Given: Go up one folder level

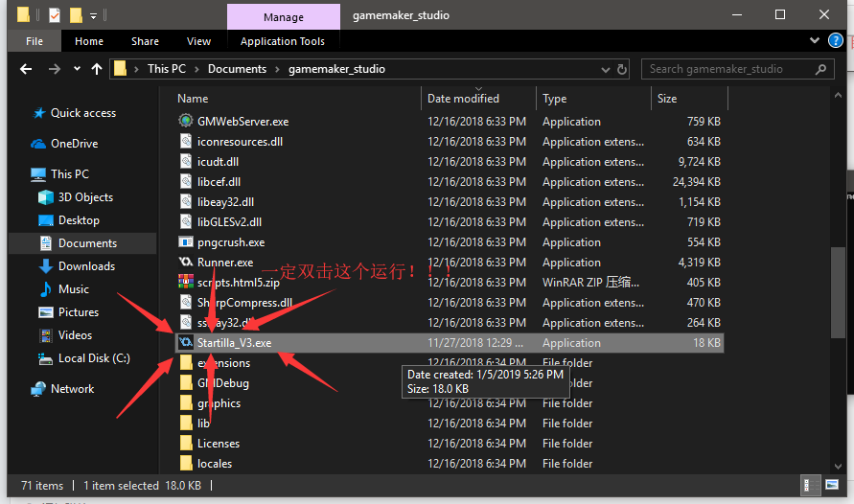Looking at the screenshot, I should click(x=97, y=69).
